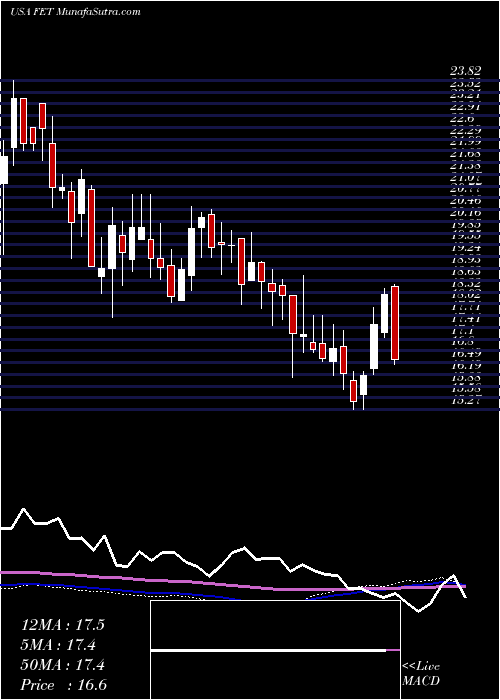The image size is (500, 700).
Task: Click the 23.82 price axis label
Action: 466,71
